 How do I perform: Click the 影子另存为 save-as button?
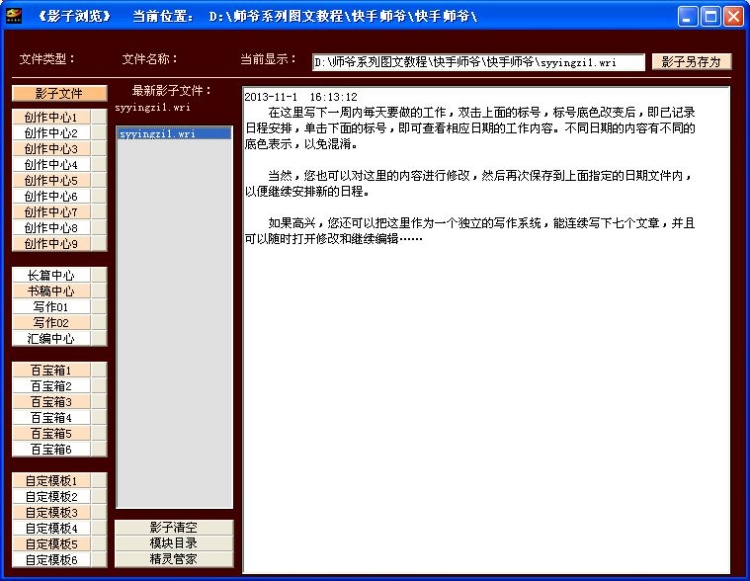click(691, 62)
